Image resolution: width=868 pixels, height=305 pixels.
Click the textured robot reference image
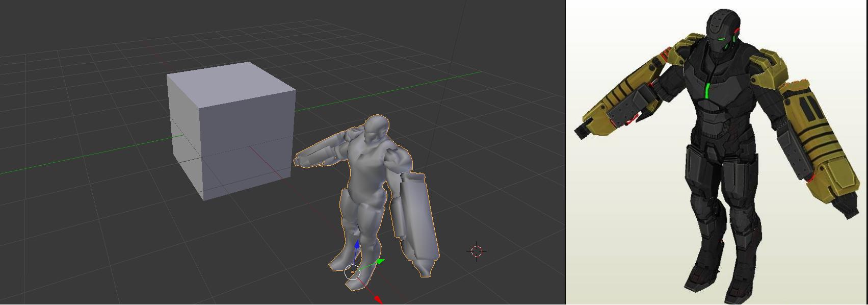(x=716, y=153)
